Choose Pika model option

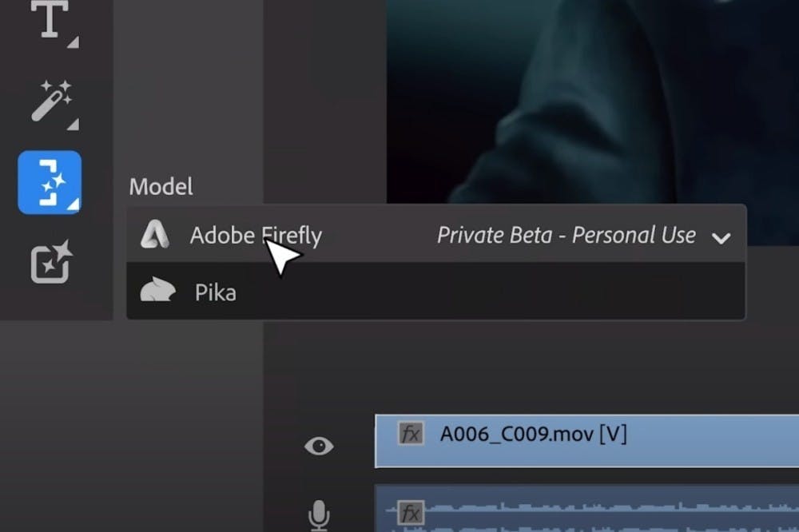[436, 292]
